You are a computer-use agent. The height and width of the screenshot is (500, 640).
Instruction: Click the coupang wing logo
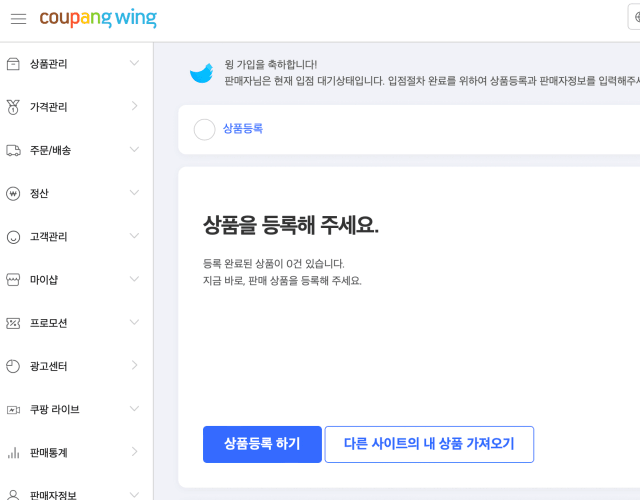point(98,18)
